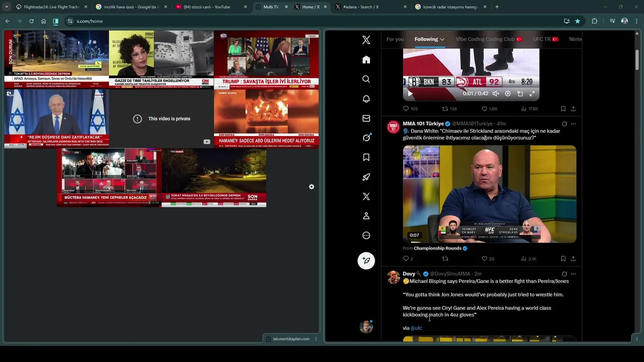Switch to the For you tab
Viewport: 644px width, 362px height.
(x=395, y=39)
